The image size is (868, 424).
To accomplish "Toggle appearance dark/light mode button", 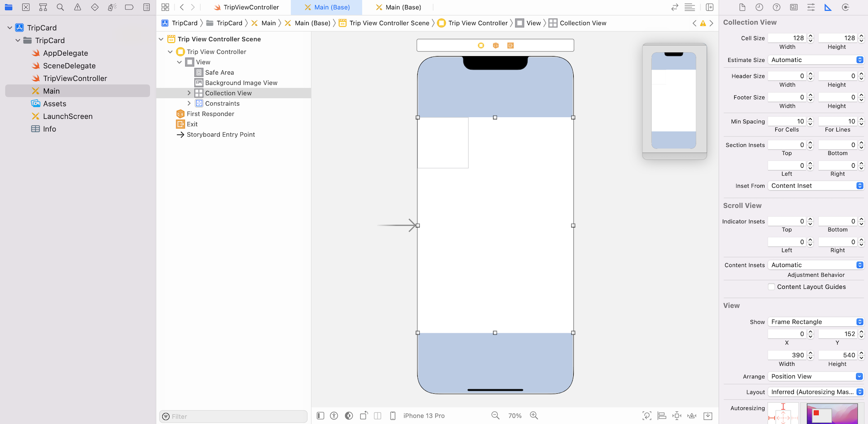I will click(349, 415).
